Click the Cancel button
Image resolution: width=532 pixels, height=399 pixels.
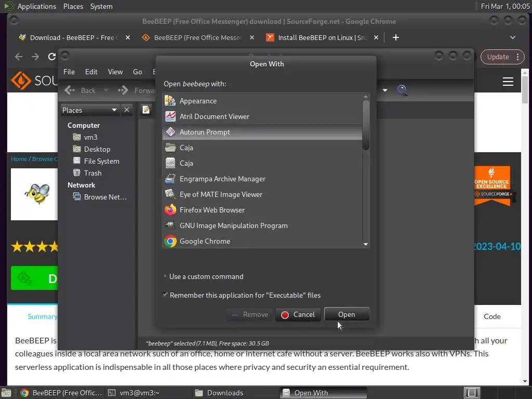298,314
